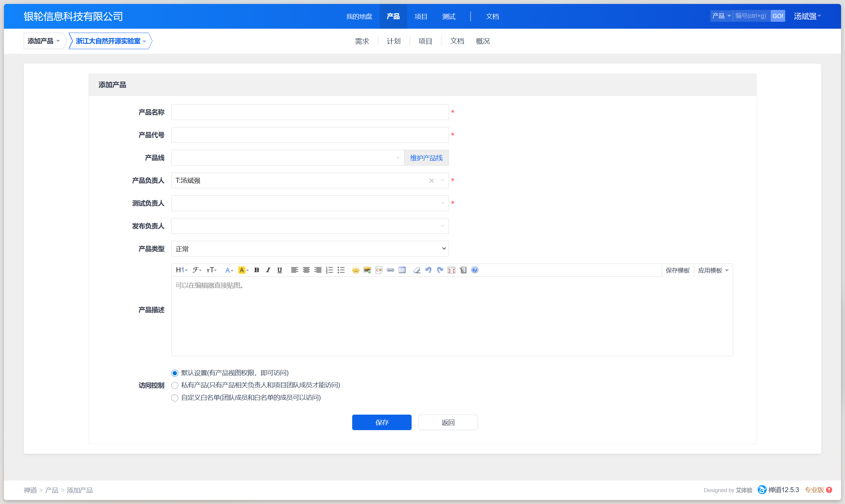Click the blue 保存 button
Screen dimensions: 845x504
click(382, 422)
